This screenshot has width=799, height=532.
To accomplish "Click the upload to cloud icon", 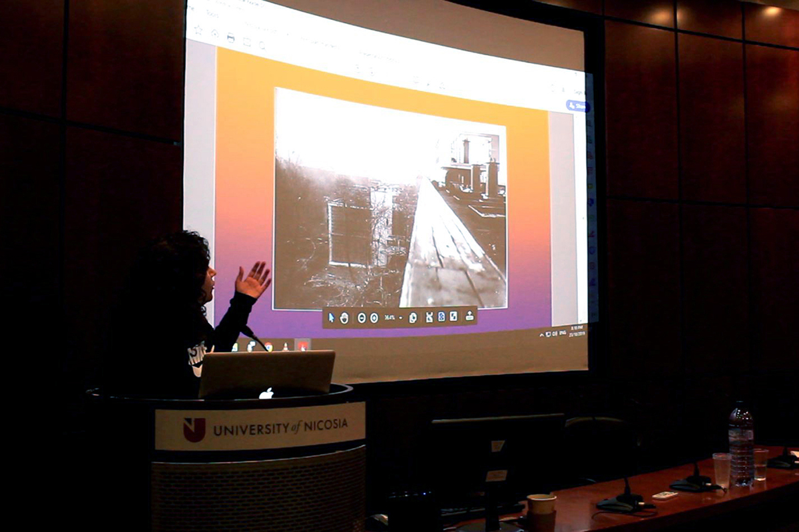I will [x=214, y=33].
